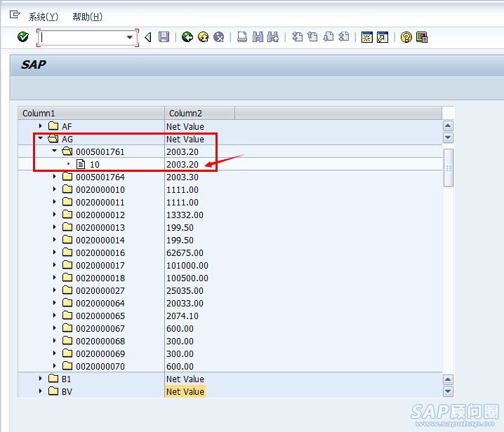Open the command field dropdown arrow
Viewport: 504px width, 432px height.
pos(130,37)
